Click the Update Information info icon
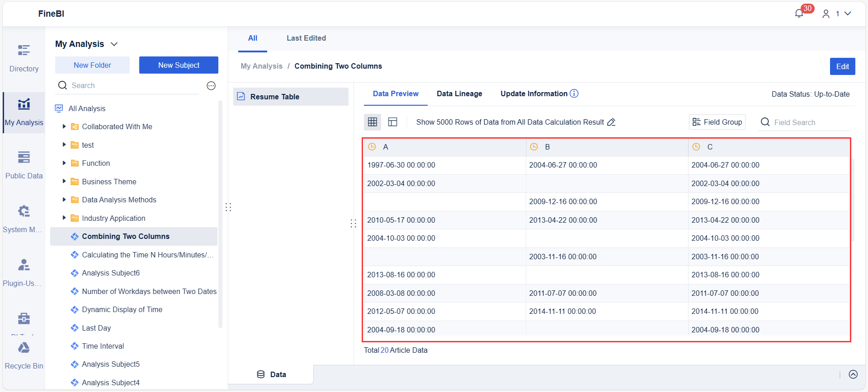 tap(574, 93)
